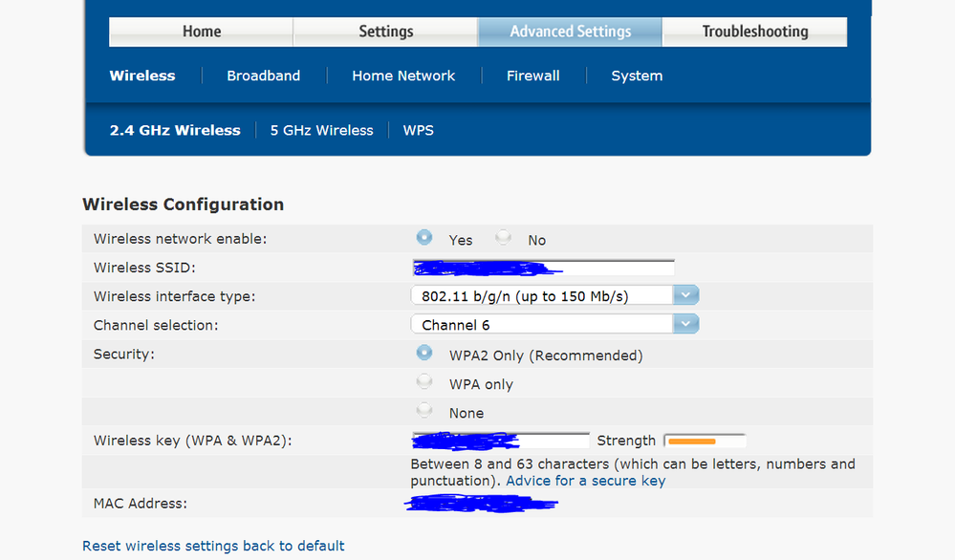The height and width of the screenshot is (560, 955).
Task: Click the Wireless Configuration heading
Action: pyautogui.click(x=183, y=205)
